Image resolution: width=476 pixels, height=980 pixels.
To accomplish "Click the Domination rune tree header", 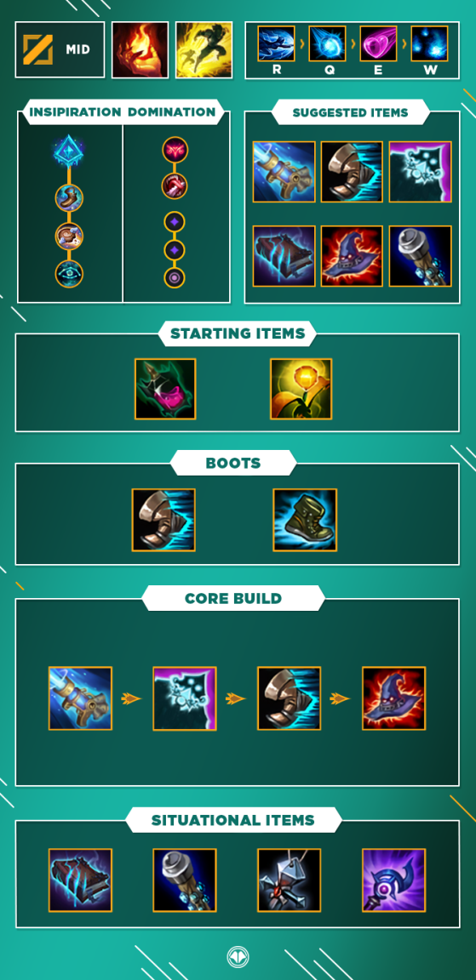I will pyautogui.click(x=172, y=112).
